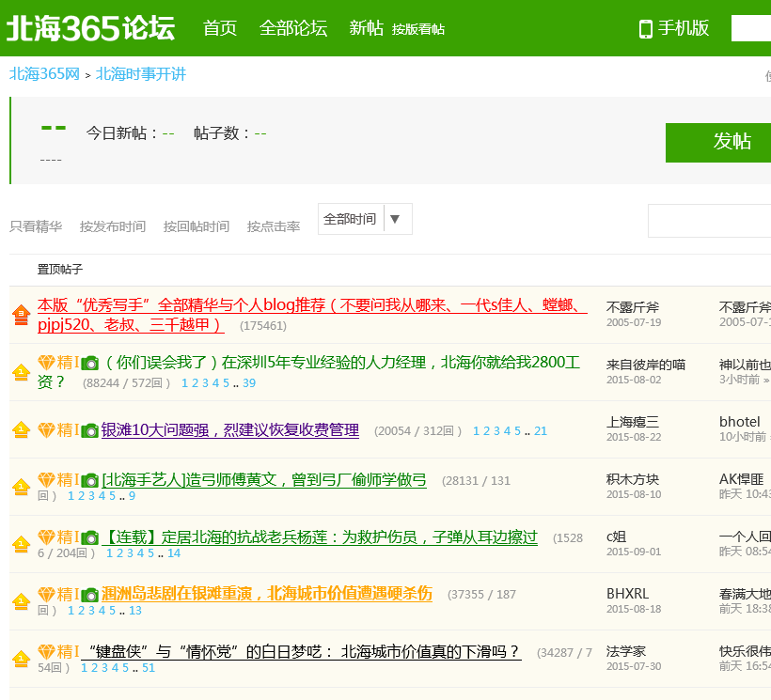
Task: Click the diamond icon on 北海手艺人 post
Action: click(x=47, y=480)
